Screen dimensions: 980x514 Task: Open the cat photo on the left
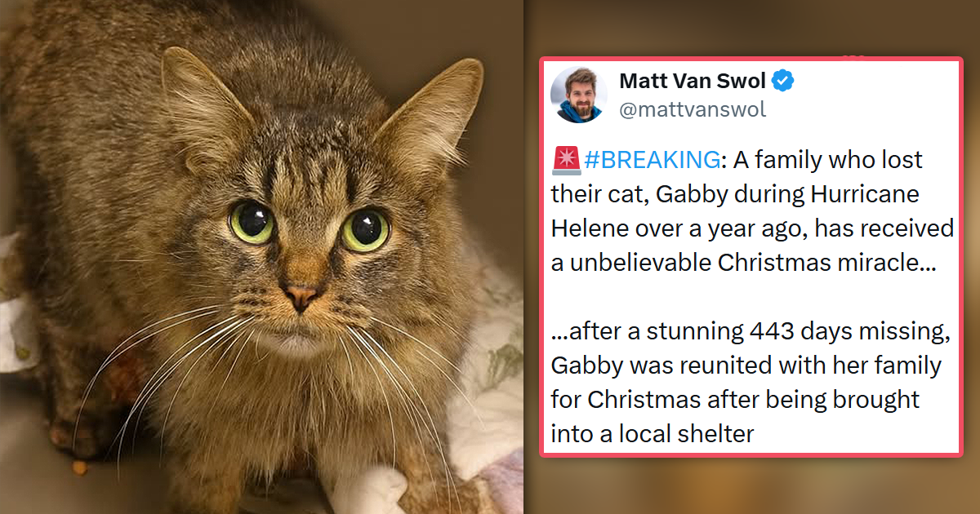(261, 257)
